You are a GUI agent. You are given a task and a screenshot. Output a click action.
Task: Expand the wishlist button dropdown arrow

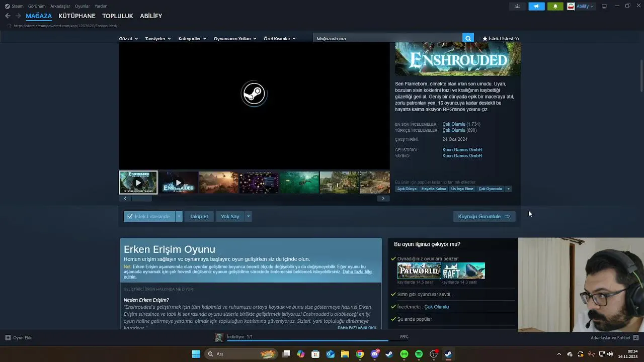(179, 216)
